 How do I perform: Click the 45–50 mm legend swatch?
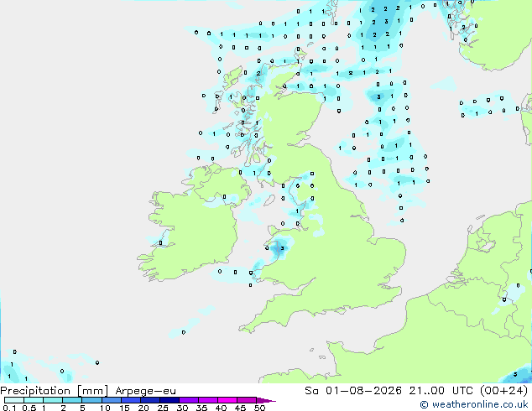point(247,400)
